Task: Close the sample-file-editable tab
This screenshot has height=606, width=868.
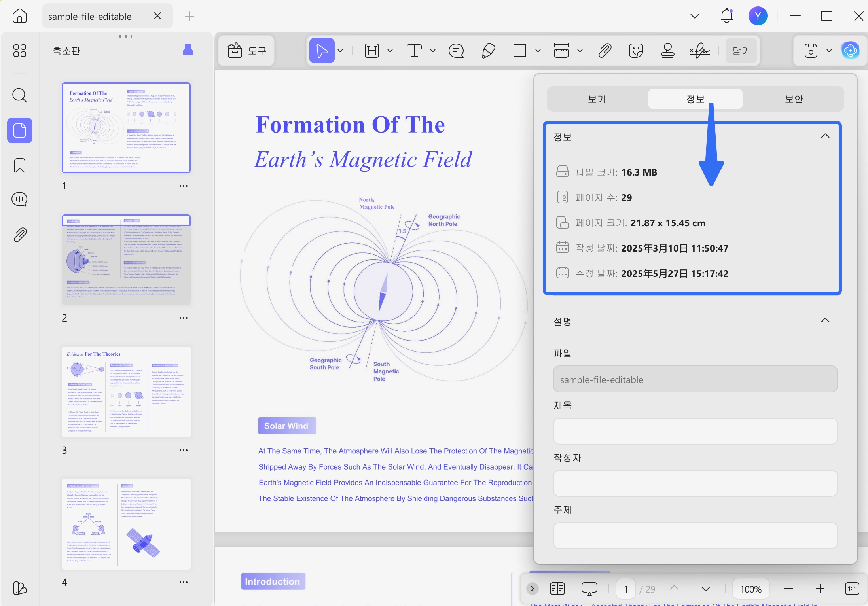Action: (x=157, y=16)
